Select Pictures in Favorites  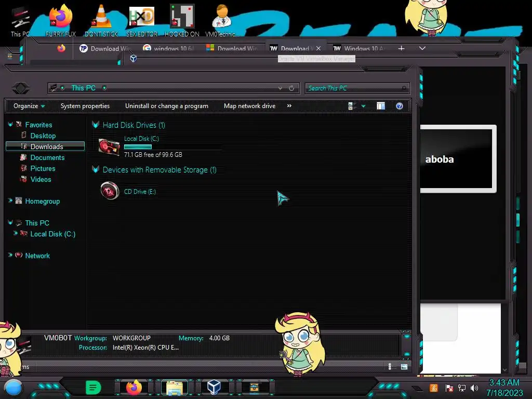[x=43, y=168]
